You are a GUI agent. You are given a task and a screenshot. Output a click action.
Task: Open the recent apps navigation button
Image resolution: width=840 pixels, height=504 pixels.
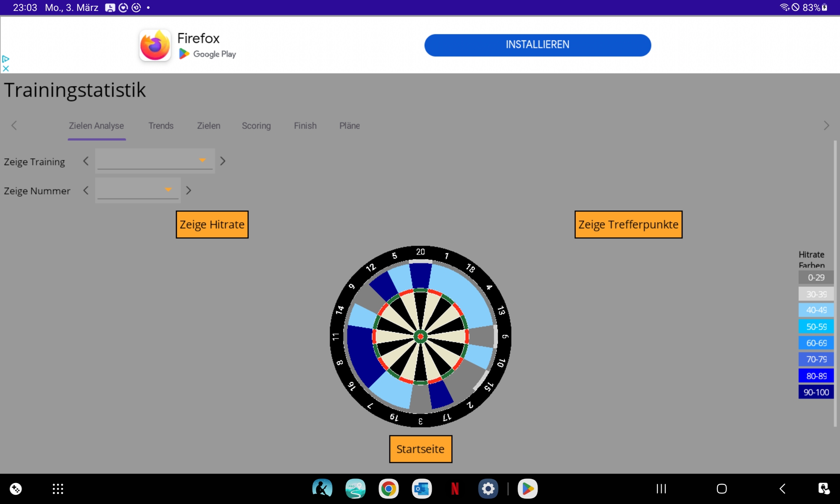pos(661,488)
